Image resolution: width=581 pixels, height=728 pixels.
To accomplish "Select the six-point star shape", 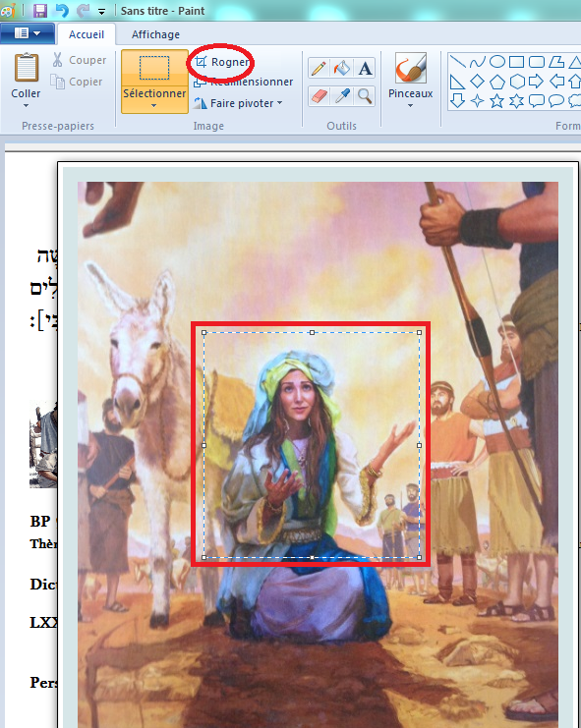I will (516, 101).
